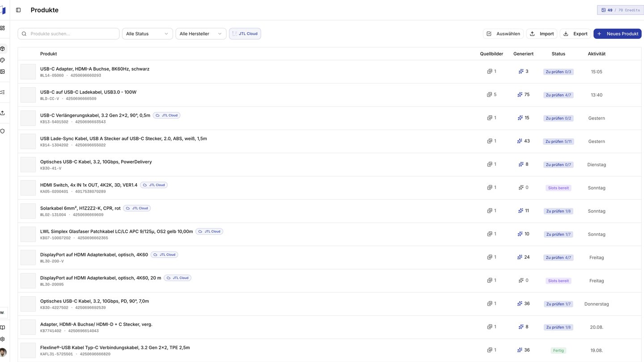Open the image gallery icon in sidebar
Screen dimensions: 644x362
pos(3,72)
